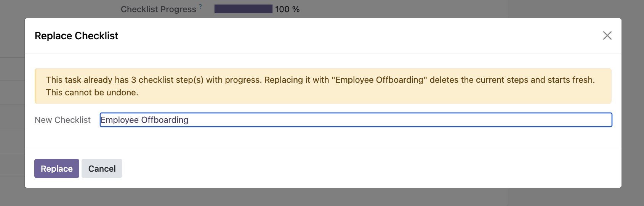Click the empty header area next to the title
This screenshot has height=206, width=644.
[x=358, y=35]
